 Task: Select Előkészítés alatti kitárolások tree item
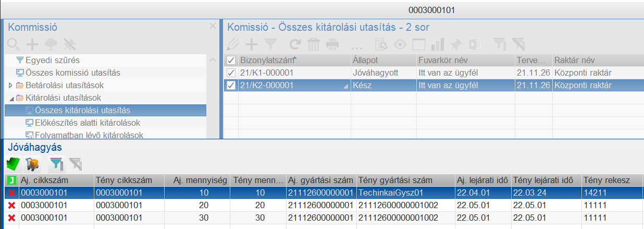pos(88,123)
